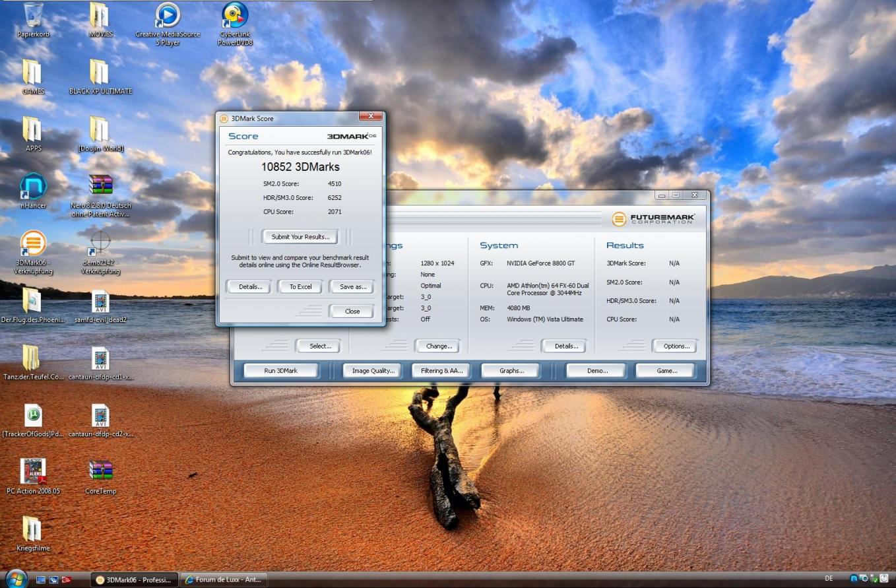Viewport: 896px width, 588px height.
Task: Open Image Quality tool
Action: [x=373, y=371]
